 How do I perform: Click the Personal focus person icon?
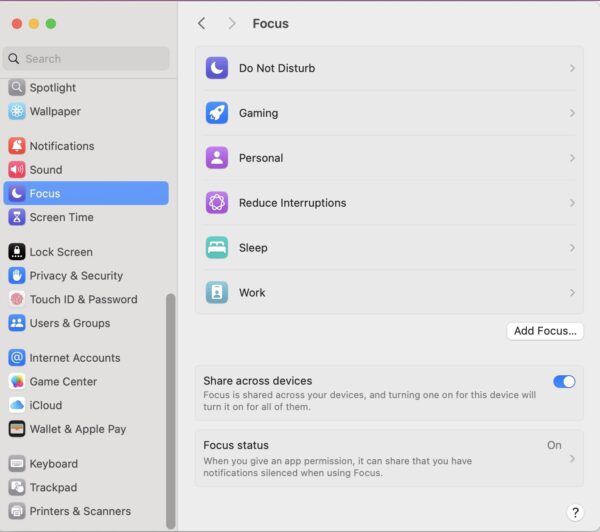click(217, 158)
